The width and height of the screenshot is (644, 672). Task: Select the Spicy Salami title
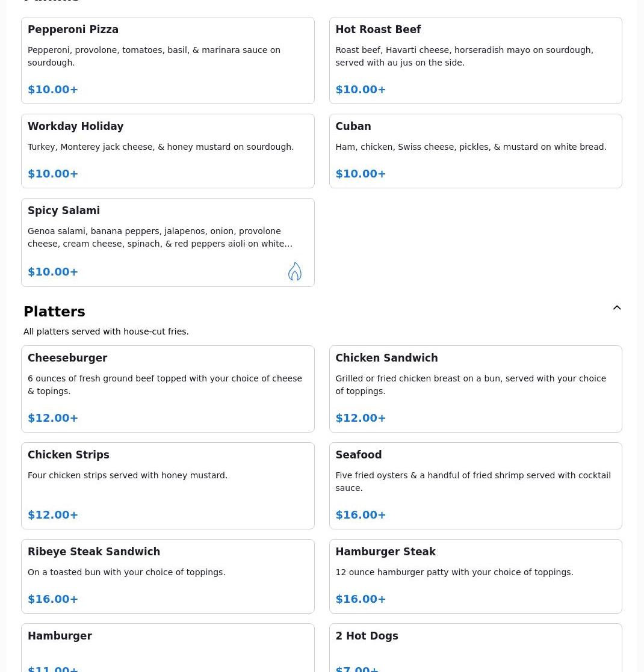64,211
